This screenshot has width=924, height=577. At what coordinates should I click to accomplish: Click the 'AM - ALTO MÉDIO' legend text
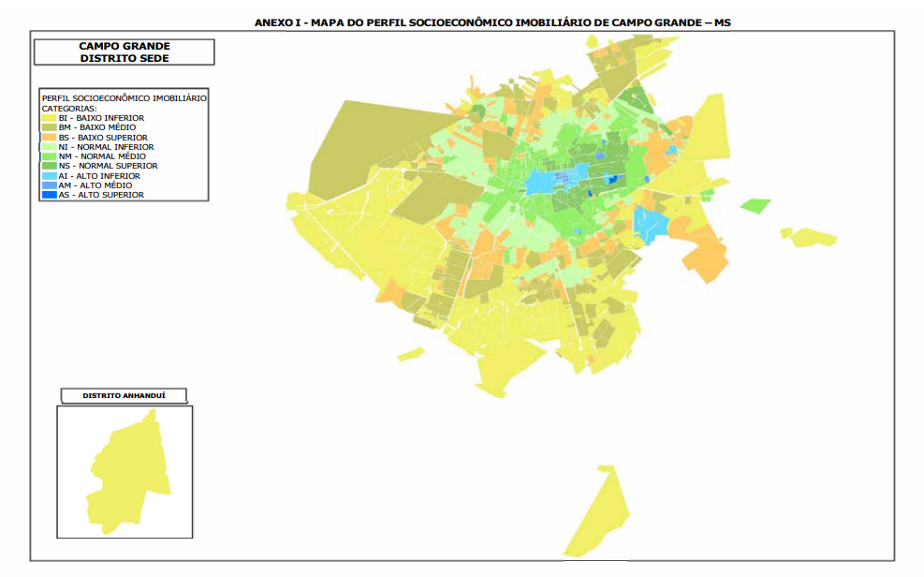click(x=95, y=185)
